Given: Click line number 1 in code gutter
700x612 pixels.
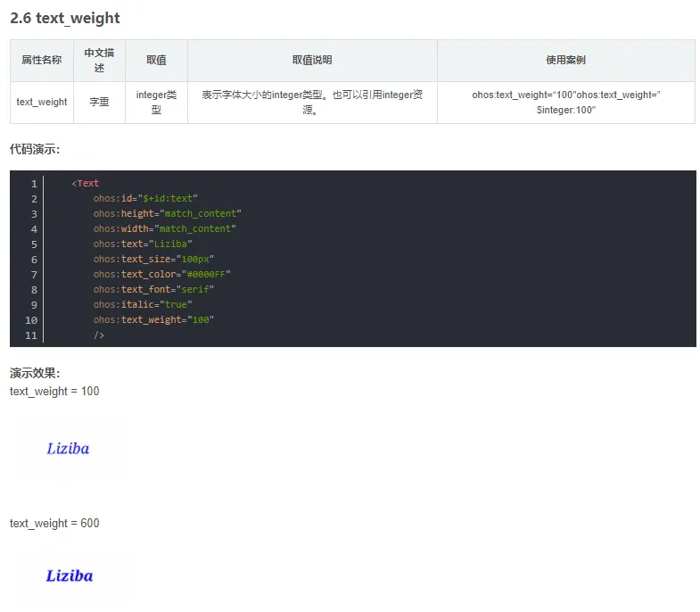Looking at the screenshot, I should coord(34,184).
